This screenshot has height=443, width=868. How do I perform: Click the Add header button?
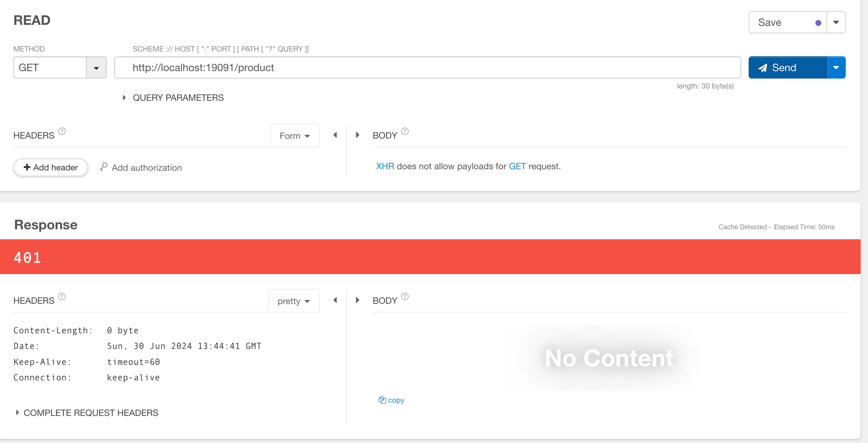(51, 168)
